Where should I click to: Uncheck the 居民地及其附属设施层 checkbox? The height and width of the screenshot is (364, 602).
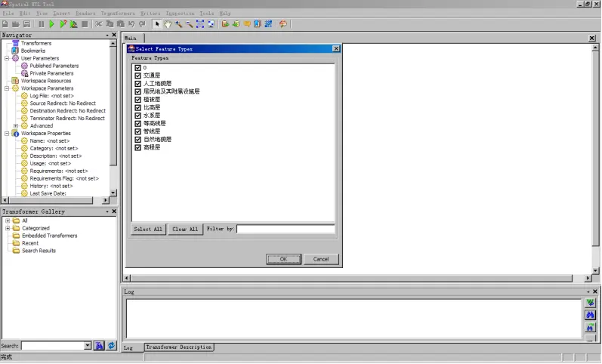[137, 91]
